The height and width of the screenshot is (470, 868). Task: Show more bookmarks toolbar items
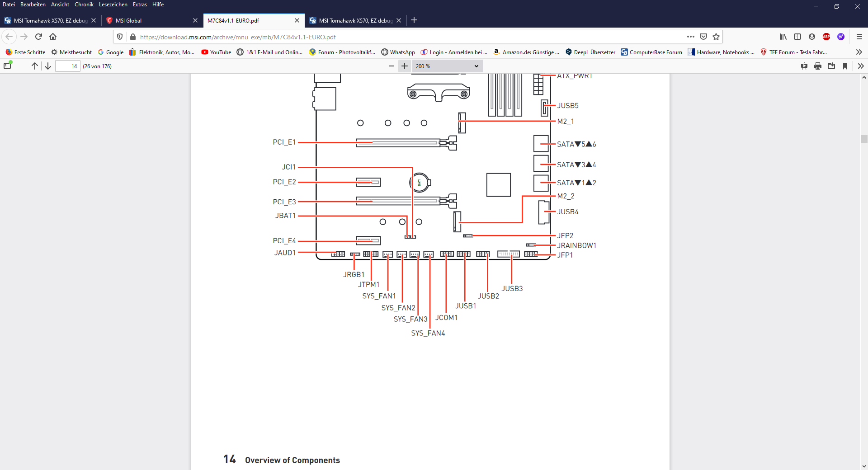pos(859,52)
